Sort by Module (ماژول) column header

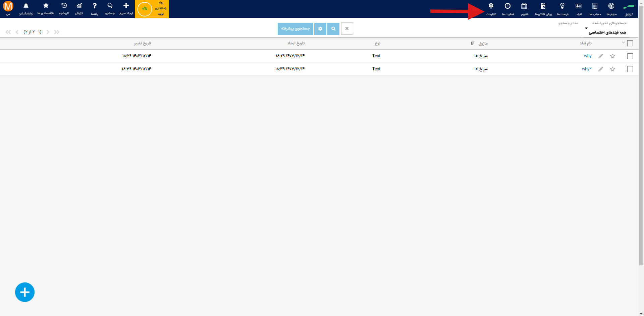pyautogui.click(x=483, y=44)
